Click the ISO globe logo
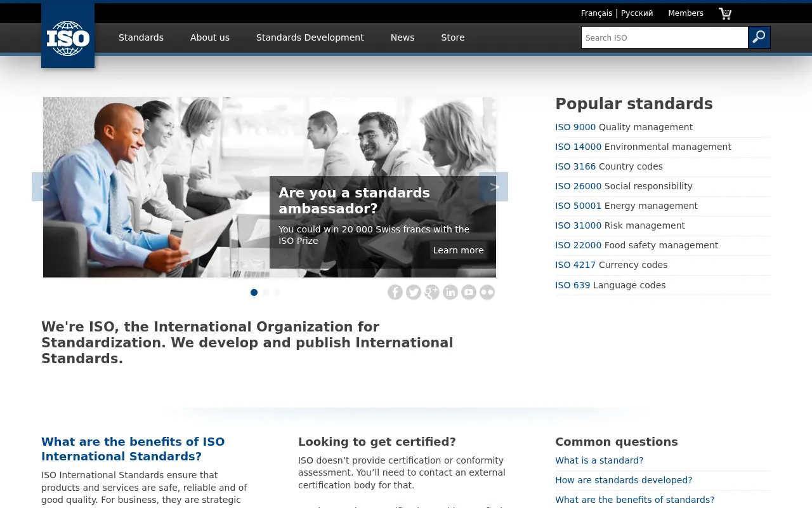This screenshot has width=812, height=508. click(x=68, y=36)
